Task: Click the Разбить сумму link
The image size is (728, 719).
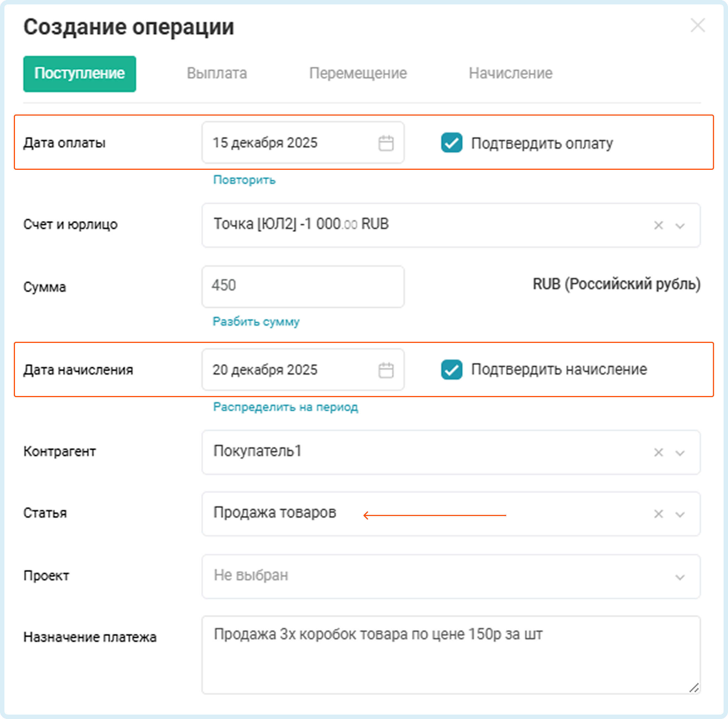Action: coord(256,321)
